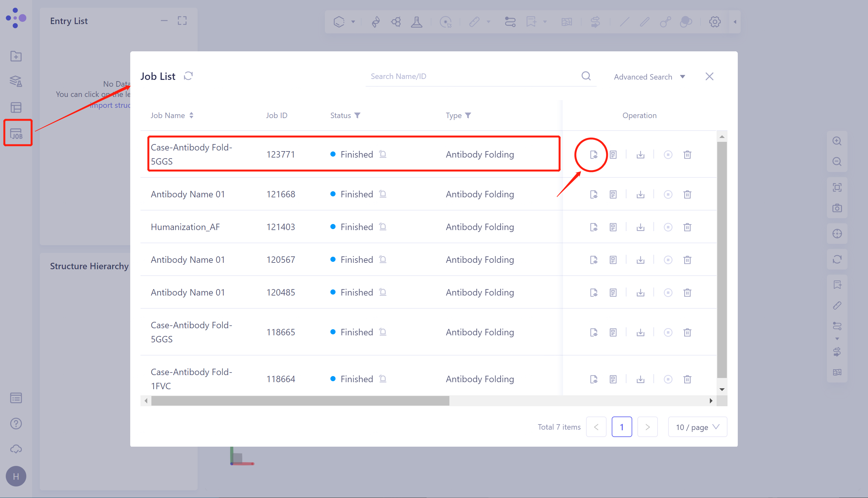The height and width of the screenshot is (498, 868).
Task: Refresh the Job List
Action: (188, 76)
